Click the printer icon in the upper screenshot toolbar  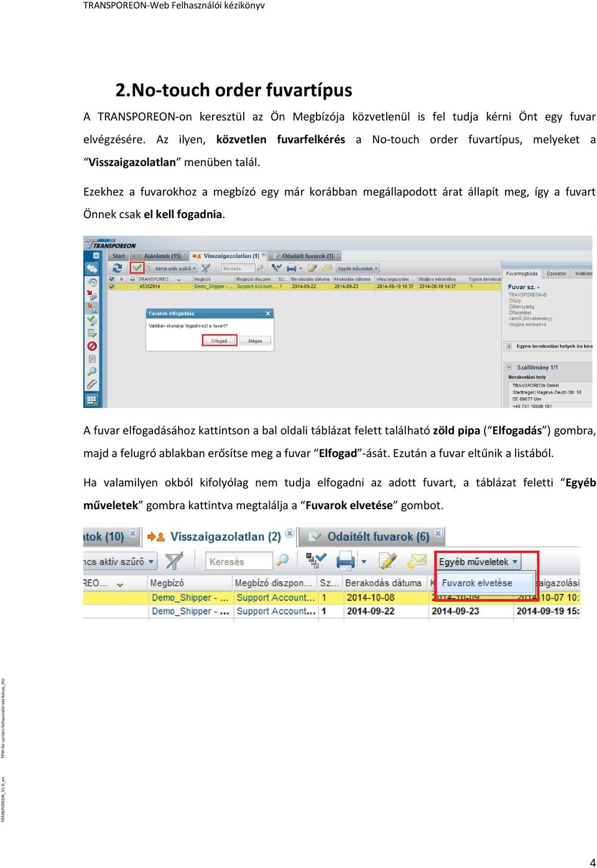[291, 269]
